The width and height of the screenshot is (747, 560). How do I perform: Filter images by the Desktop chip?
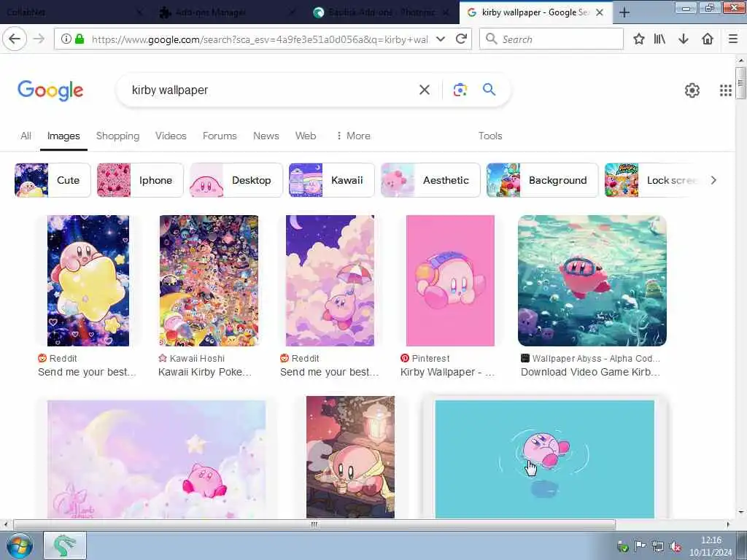(x=236, y=180)
